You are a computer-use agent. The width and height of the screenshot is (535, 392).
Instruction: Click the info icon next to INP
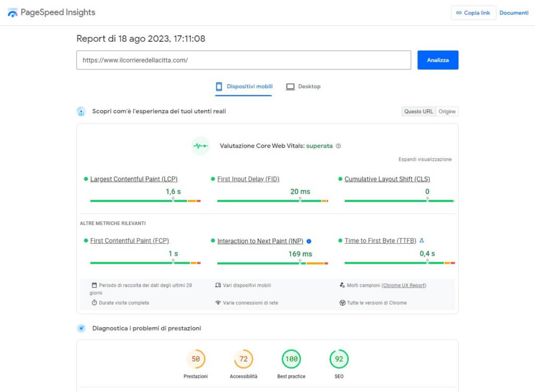click(309, 241)
